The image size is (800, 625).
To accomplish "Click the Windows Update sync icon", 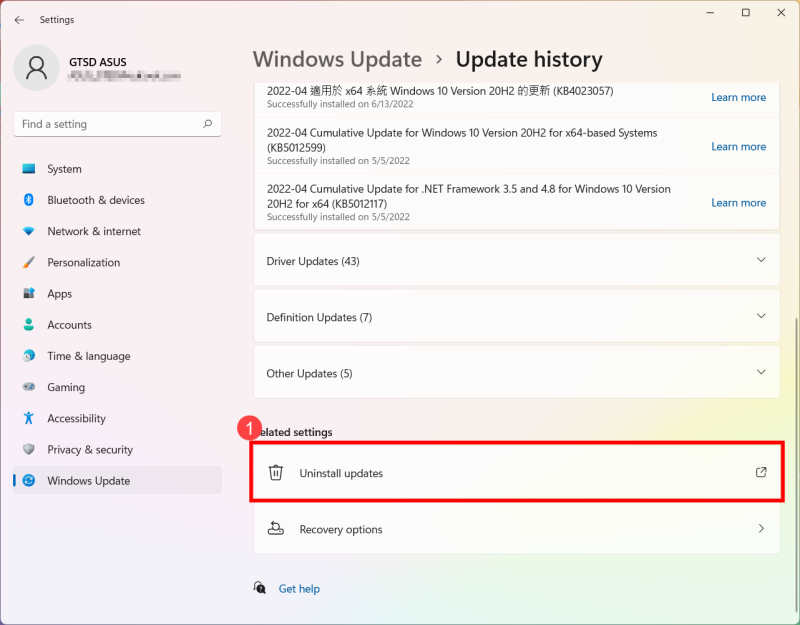I will 29,480.
